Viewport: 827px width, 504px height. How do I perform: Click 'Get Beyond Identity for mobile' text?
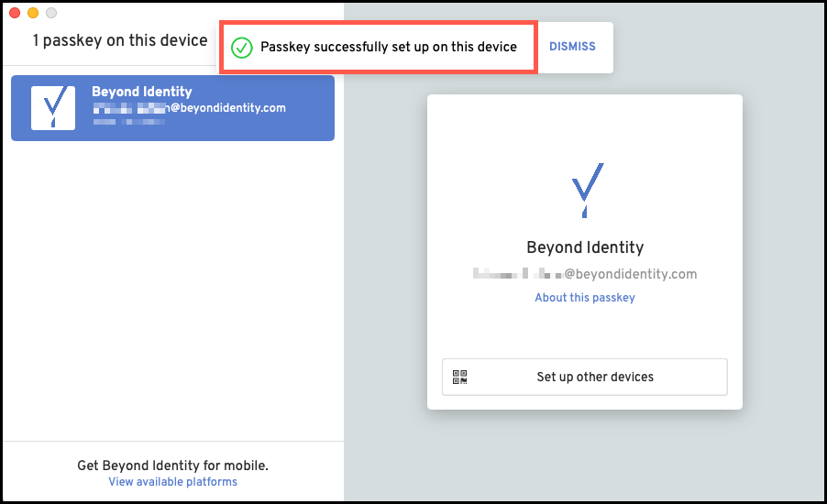pos(172,466)
